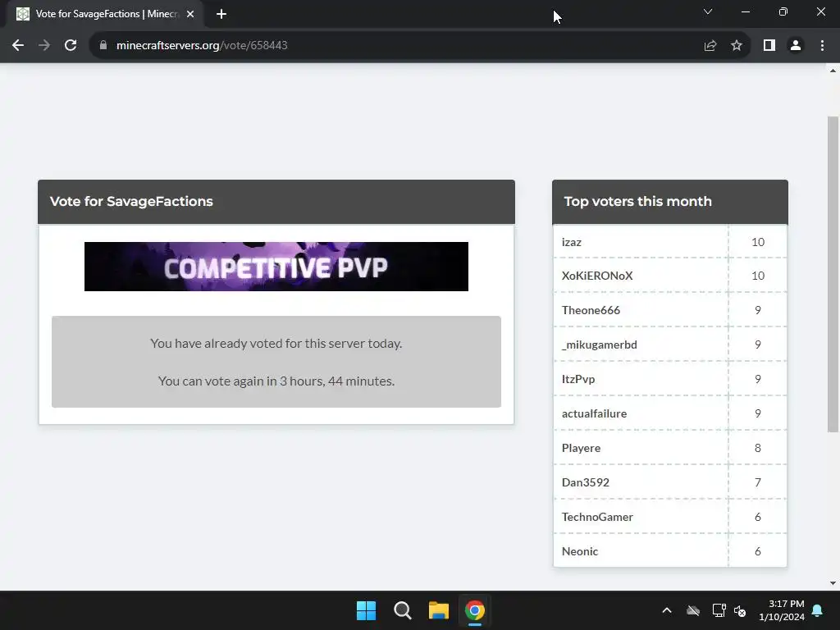Reload the current page
The height and width of the screenshot is (630, 840).
(71, 46)
